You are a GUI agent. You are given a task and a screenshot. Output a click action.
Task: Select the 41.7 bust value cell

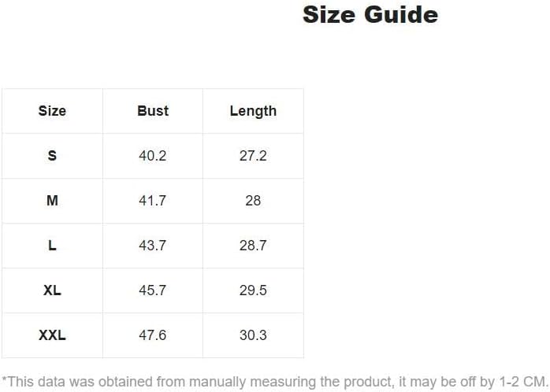(x=153, y=201)
